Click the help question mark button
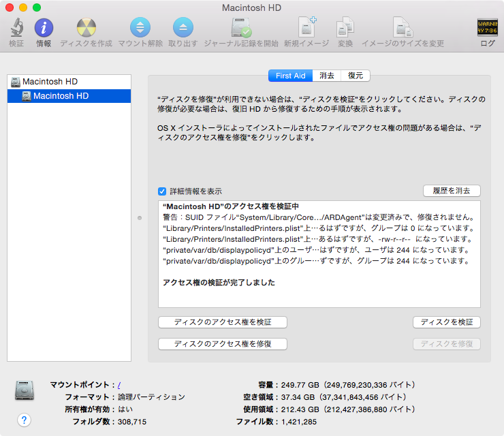This screenshot has height=436, width=504. pos(24,420)
